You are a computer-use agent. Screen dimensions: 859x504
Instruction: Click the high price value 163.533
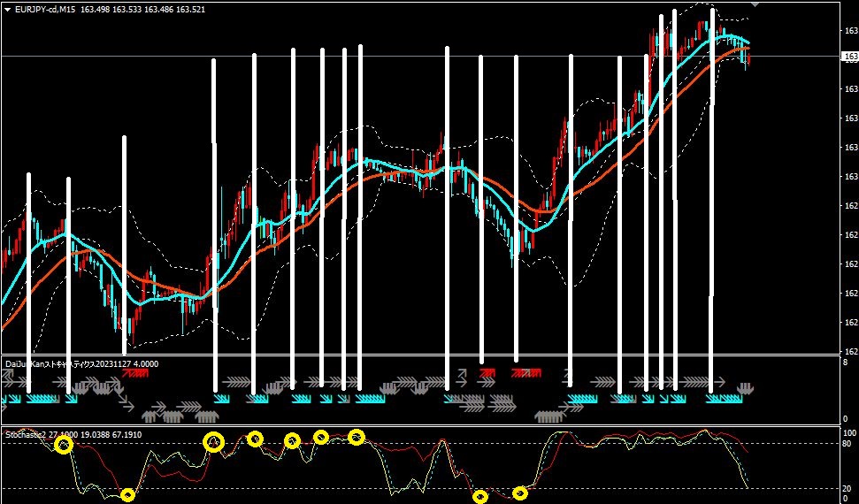(127, 10)
